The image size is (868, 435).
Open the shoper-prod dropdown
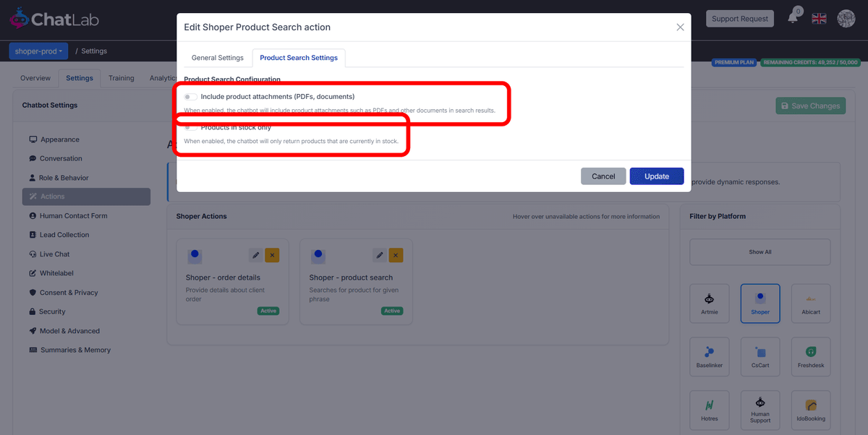point(38,51)
